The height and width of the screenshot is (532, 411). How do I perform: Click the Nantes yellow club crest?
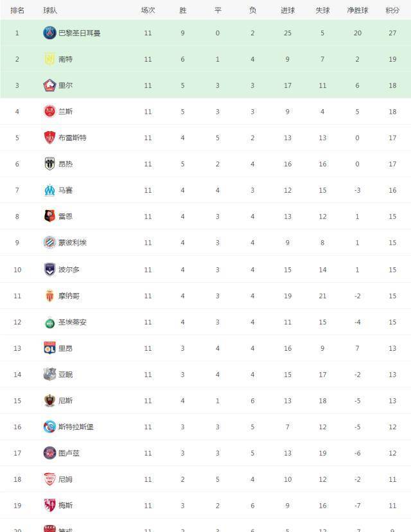[49, 59]
